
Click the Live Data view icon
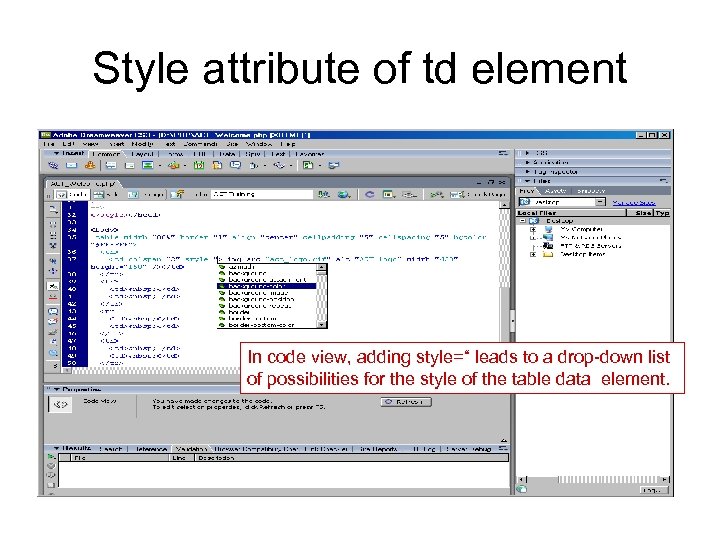coord(177,195)
